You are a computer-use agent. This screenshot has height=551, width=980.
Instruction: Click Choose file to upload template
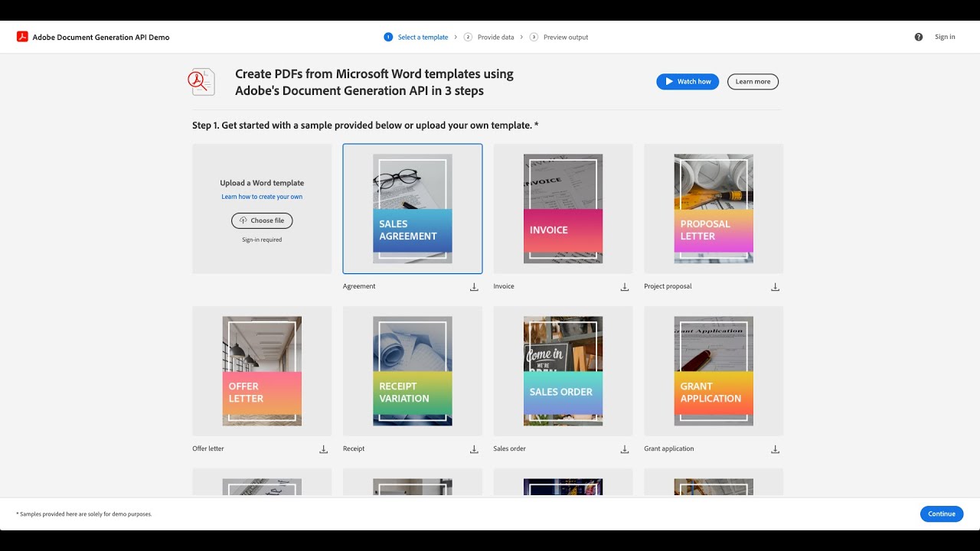pyautogui.click(x=262, y=220)
